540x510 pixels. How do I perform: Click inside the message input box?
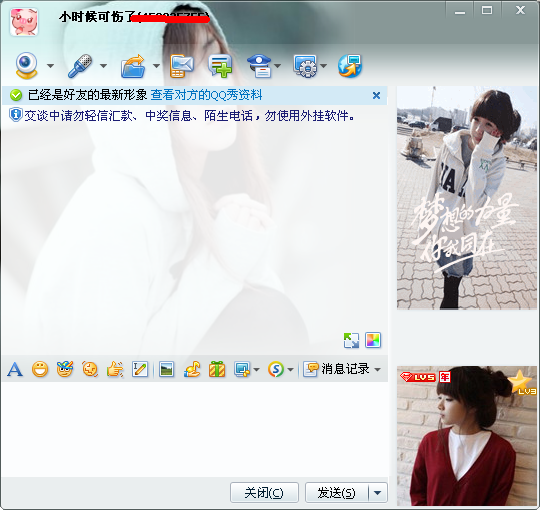click(195, 429)
